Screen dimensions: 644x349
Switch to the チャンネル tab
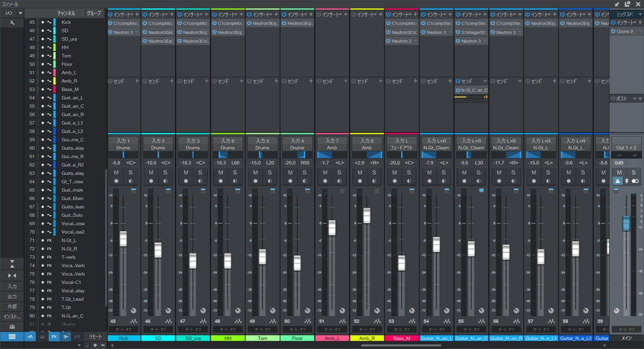tap(66, 13)
